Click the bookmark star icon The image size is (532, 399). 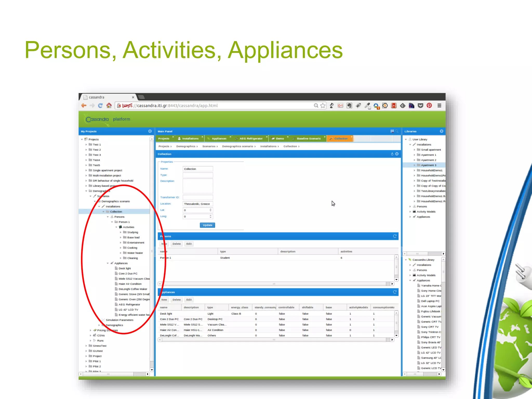click(x=323, y=105)
